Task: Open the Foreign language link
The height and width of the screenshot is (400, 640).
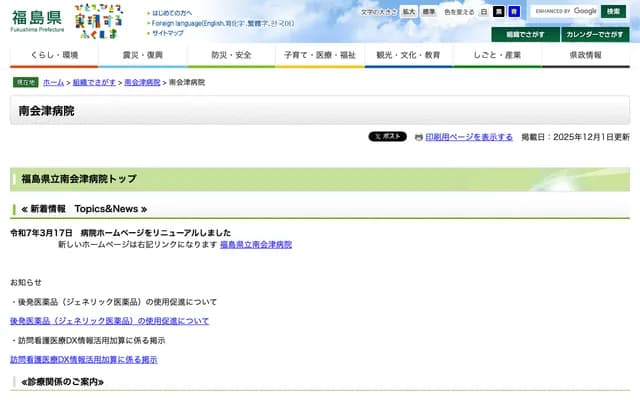Action: click(x=222, y=23)
